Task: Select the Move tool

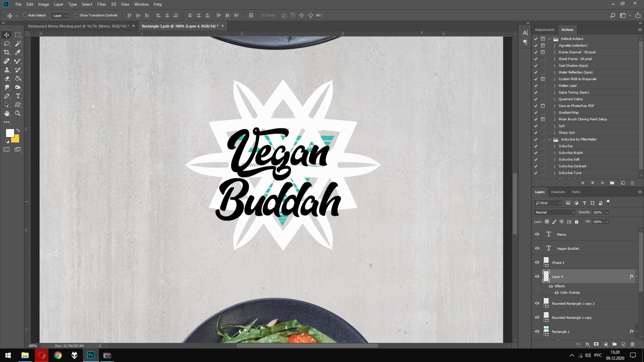Action: point(7,35)
